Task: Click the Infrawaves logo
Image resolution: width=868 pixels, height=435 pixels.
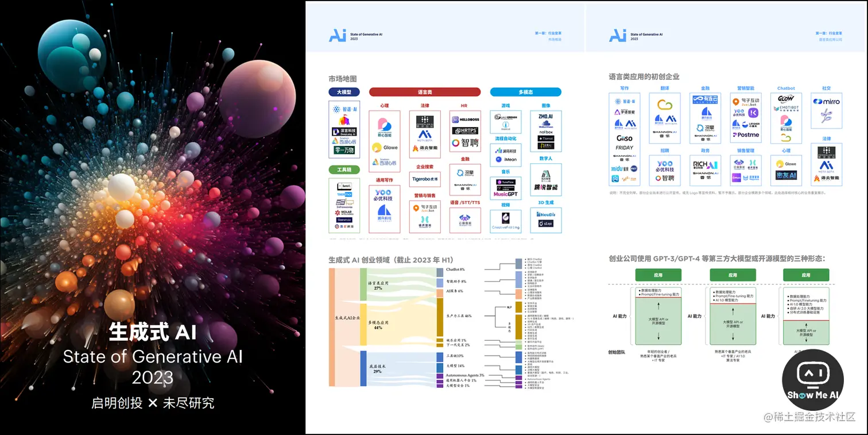Action: point(344,204)
